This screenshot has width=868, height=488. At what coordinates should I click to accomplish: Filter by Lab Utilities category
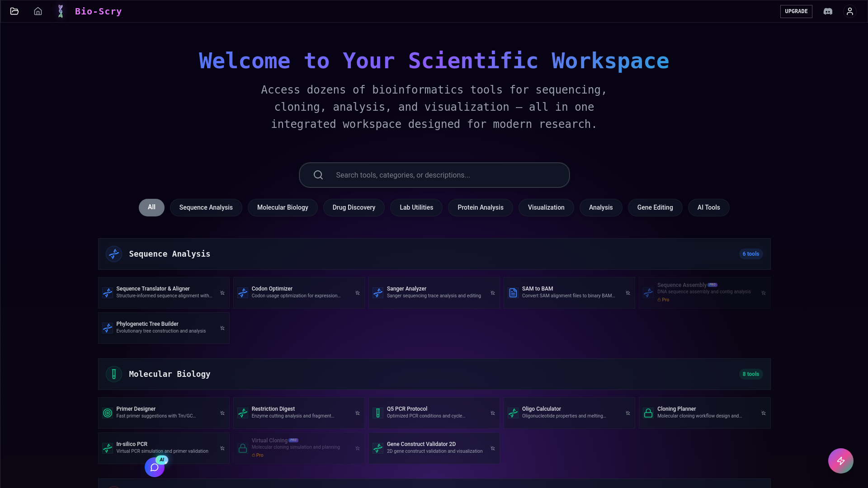tap(416, 207)
